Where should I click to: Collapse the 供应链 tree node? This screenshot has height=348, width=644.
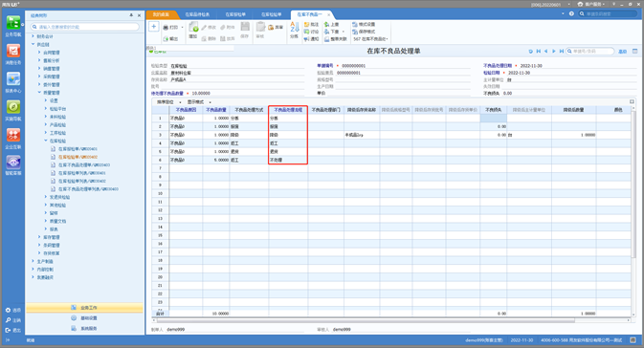[x=33, y=44]
